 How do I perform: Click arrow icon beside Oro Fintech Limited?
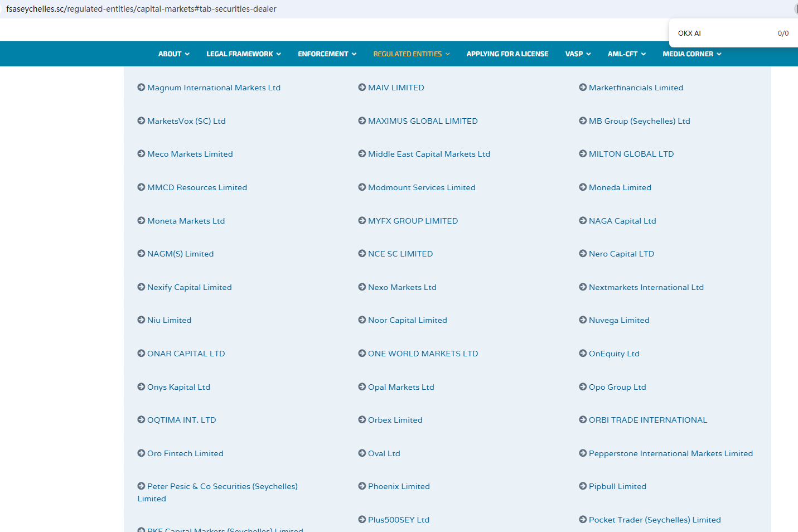pyautogui.click(x=141, y=453)
